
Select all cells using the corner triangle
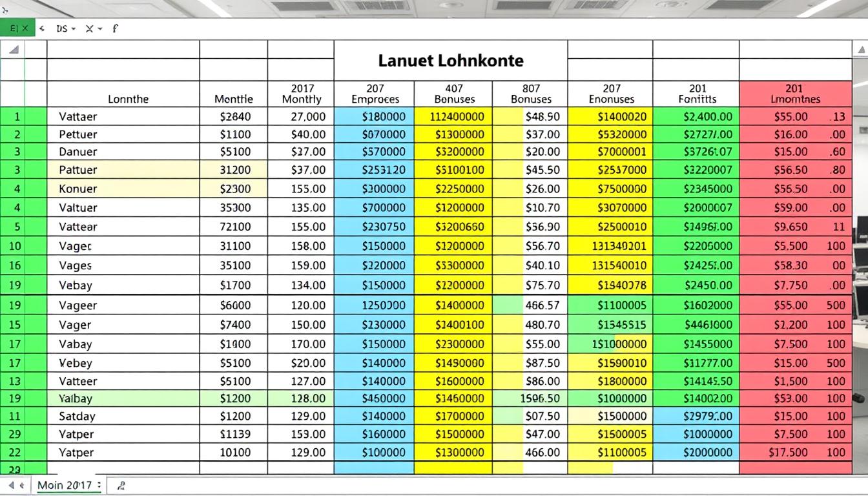pyautogui.click(x=13, y=50)
